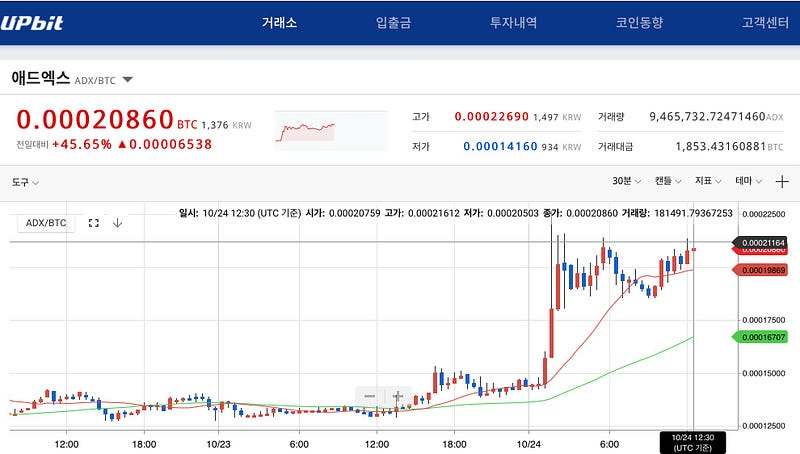Click the down arrow download icon
Viewport: 800px width, 454px height.
[117, 223]
